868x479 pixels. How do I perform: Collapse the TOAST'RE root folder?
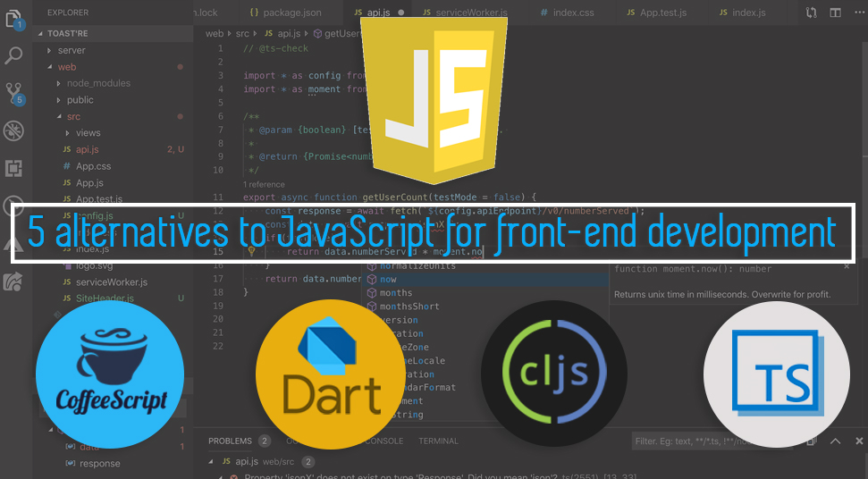pyautogui.click(x=40, y=34)
